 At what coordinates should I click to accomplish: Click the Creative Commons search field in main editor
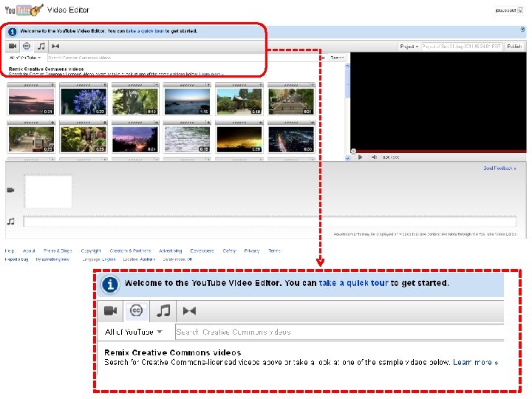click(183, 58)
